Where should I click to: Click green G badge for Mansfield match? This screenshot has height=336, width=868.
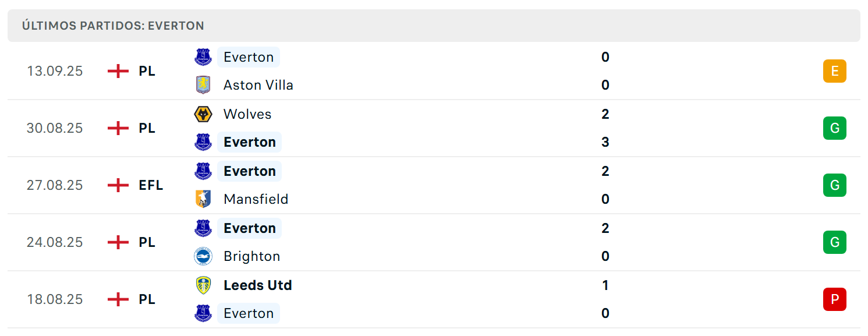pyautogui.click(x=834, y=185)
